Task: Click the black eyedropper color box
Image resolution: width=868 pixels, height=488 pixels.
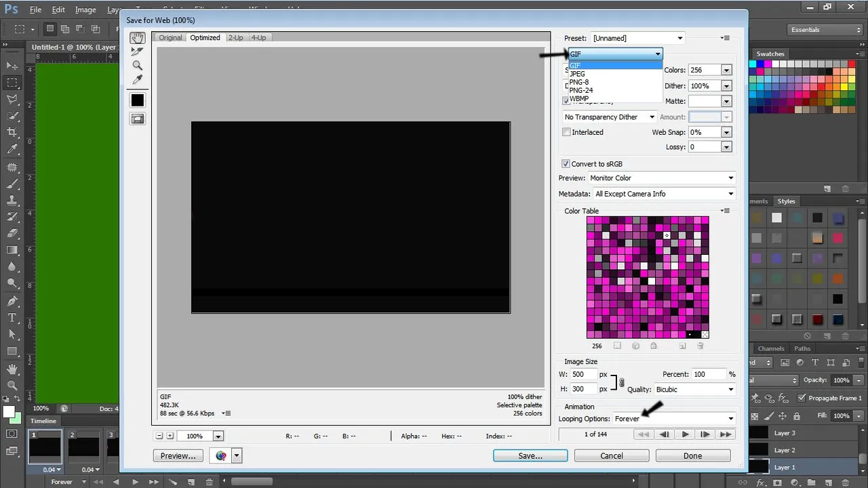Action: [x=138, y=100]
